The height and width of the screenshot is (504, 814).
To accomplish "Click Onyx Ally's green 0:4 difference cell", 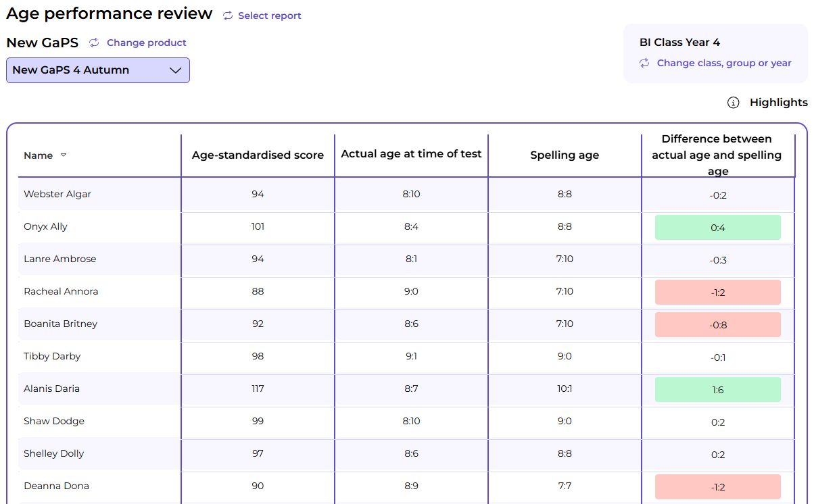I will pyautogui.click(x=717, y=228).
